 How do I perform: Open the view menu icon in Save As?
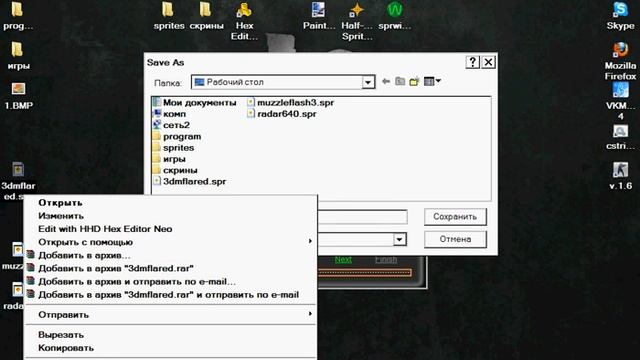click(432, 82)
